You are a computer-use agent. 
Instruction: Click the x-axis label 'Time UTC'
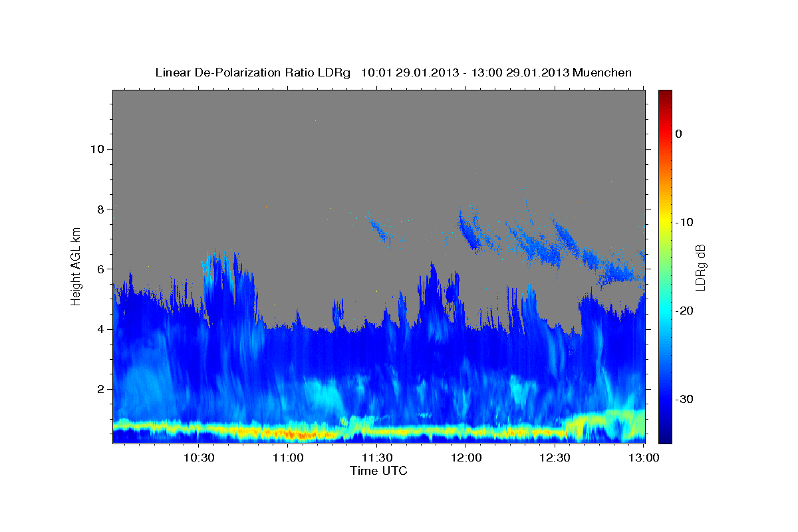click(378, 471)
